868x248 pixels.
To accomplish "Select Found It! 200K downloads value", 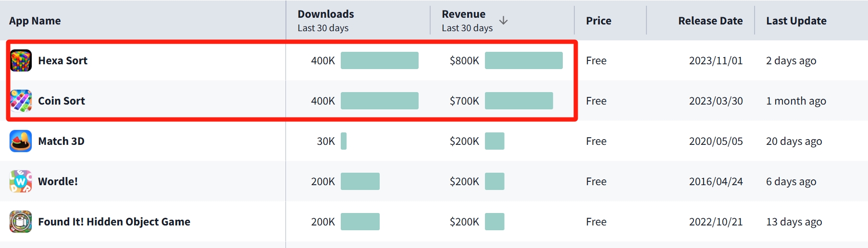I will 323,222.
